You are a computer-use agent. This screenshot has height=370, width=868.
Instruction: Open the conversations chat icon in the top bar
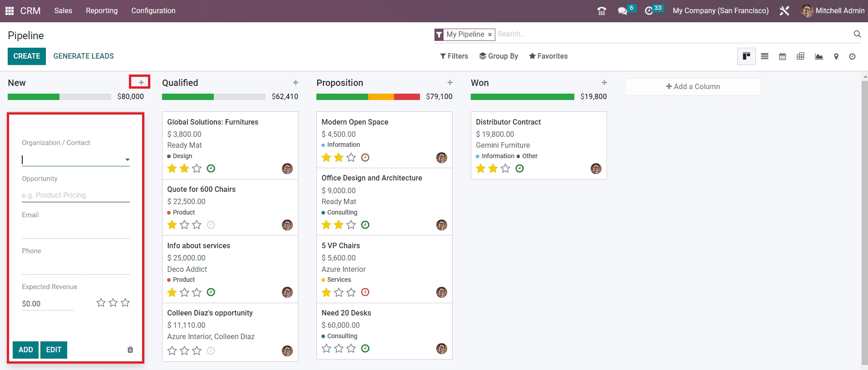click(622, 11)
